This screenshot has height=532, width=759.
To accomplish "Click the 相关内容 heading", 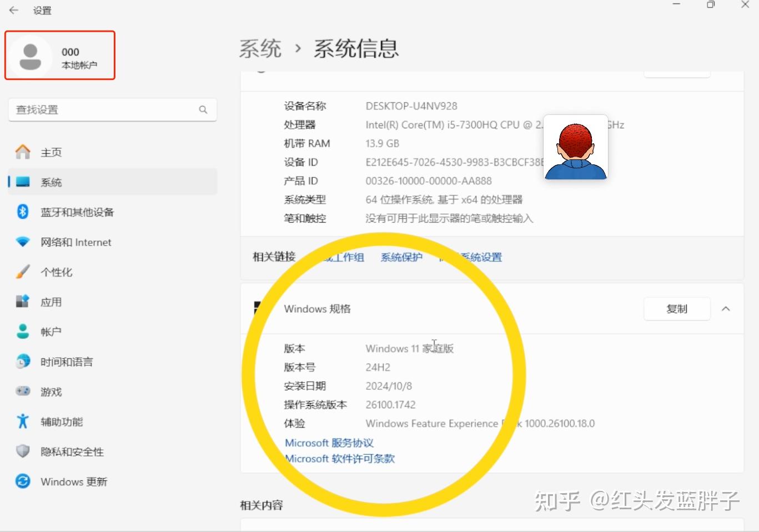I will click(x=262, y=505).
